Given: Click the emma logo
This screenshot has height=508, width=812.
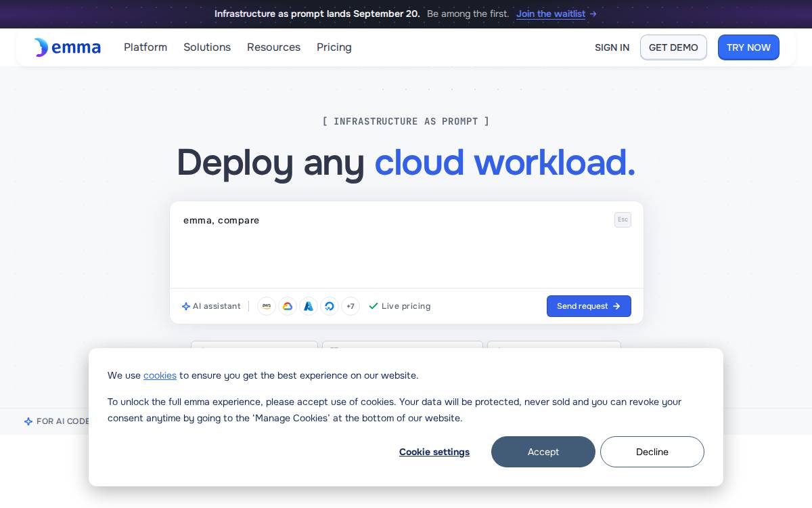Looking at the screenshot, I should (68, 47).
